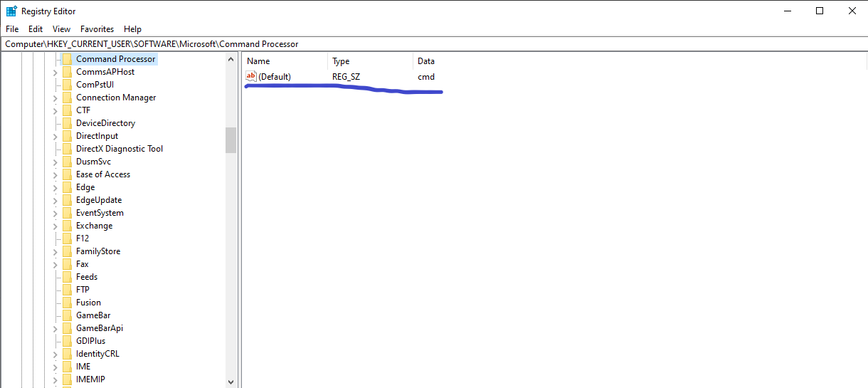Select the DirectInput folder icon
This screenshot has height=388, width=868.
pos(67,136)
